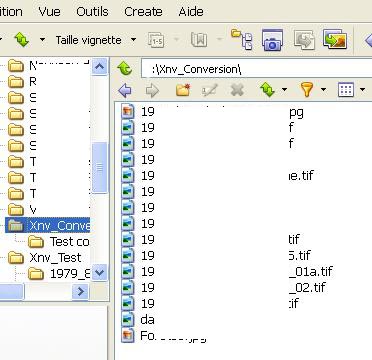
Task: Select the file ending in _01a.tif
Action: tap(311, 271)
